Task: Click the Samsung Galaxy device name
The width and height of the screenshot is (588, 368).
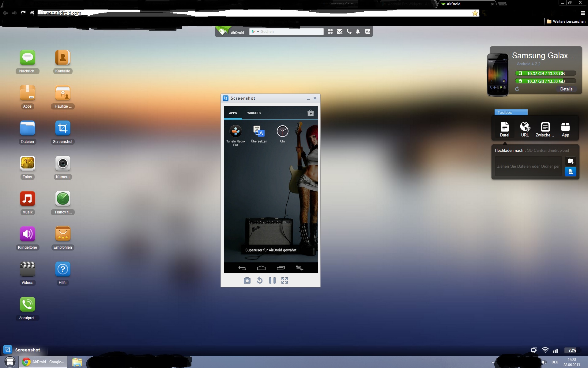Action: click(x=544, y=56)
